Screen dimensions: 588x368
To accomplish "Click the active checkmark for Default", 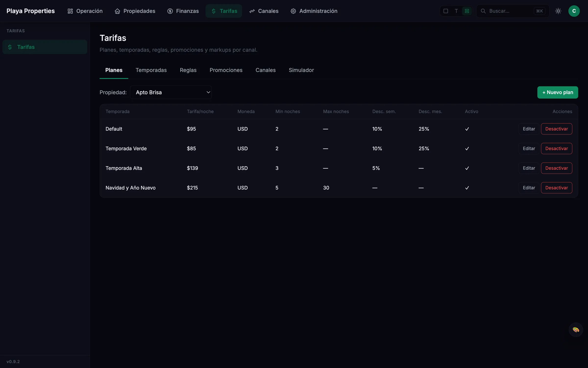I will tap(467, 129).
